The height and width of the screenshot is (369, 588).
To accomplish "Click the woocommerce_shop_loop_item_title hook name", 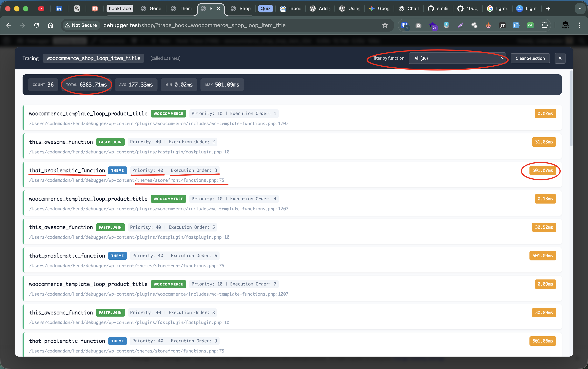I will 93,58.
